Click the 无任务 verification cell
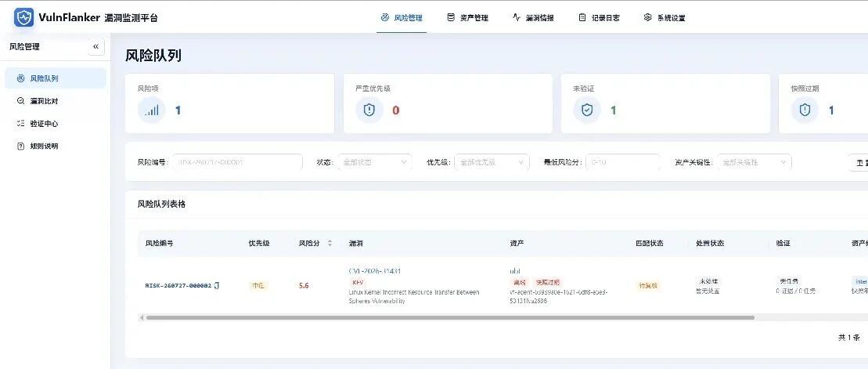Viewport: 868px width, 369px height. [788, 281]
